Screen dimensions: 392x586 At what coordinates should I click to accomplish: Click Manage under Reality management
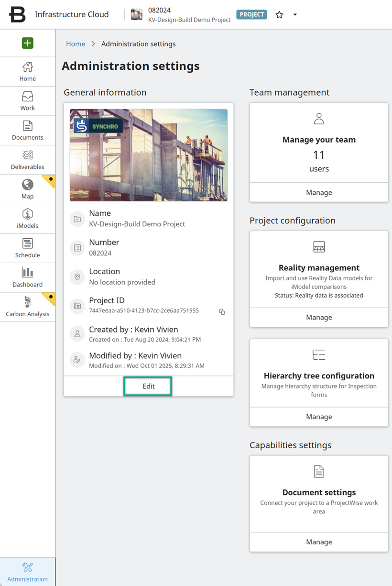[319, 317]
